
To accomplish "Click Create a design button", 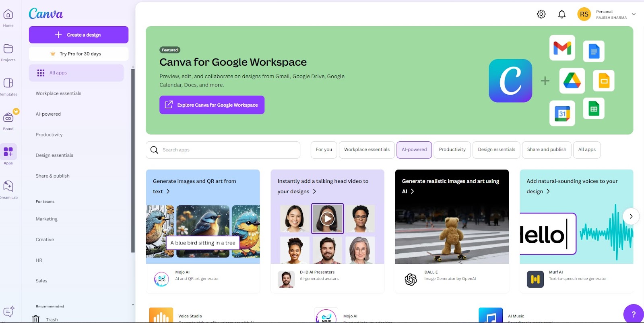I will point(78,35).
